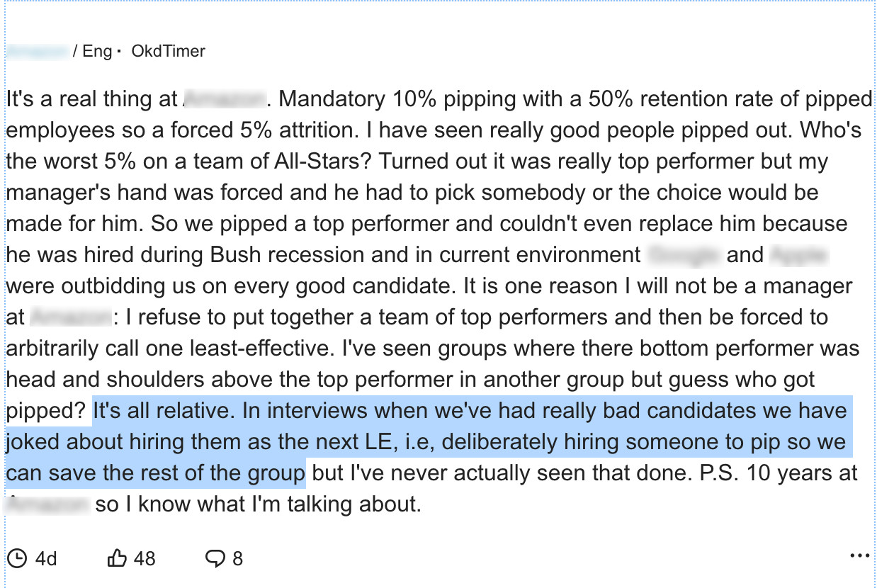Click the blurred company name in header
This screenshot has height=588, width=877.
38,51
